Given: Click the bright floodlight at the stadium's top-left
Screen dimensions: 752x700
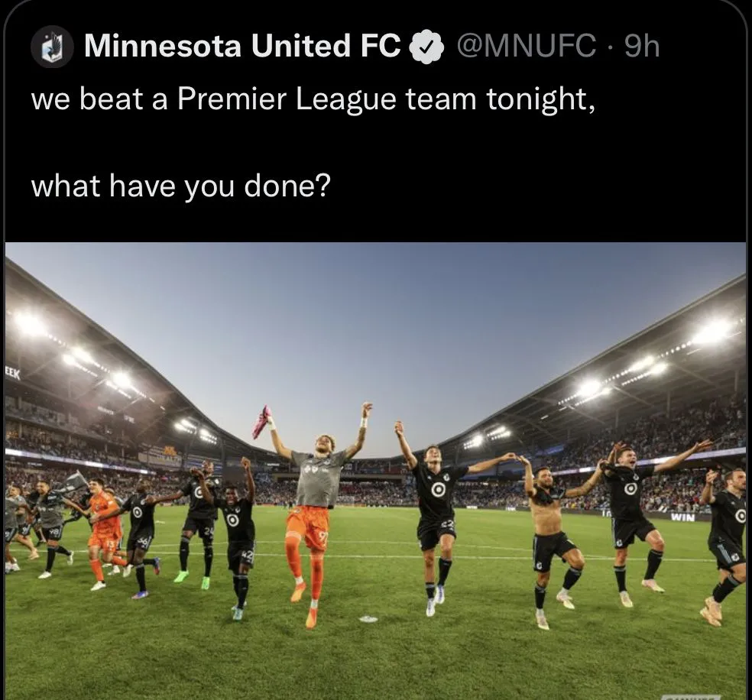Looking at the screenshot, I should [x=28, y=323].
